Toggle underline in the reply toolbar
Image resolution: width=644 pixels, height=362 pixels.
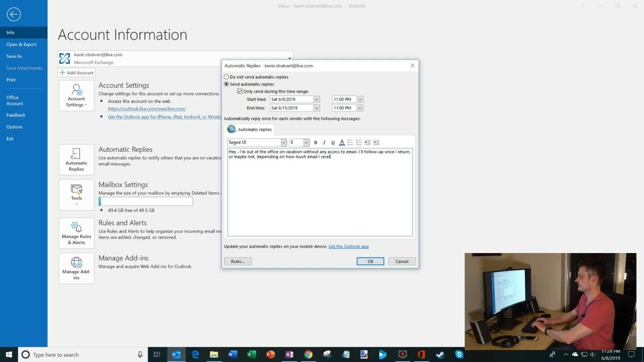tap(333, 143)
